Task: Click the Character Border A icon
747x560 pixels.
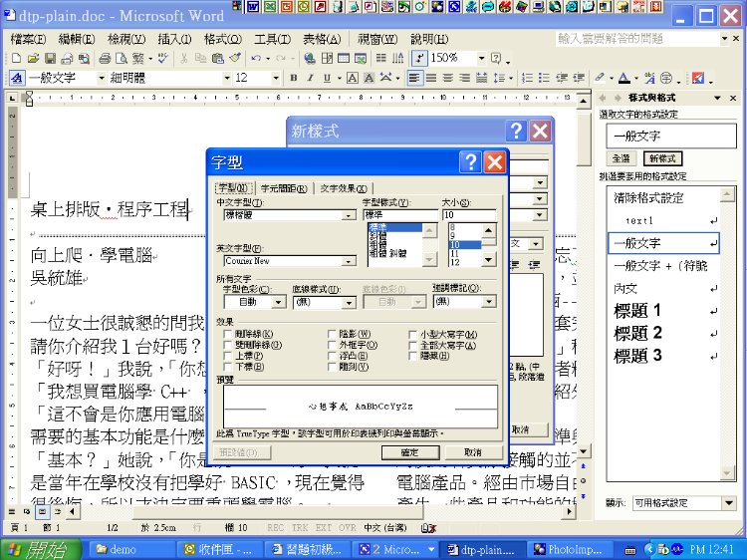Action: [x=352, y=78]
